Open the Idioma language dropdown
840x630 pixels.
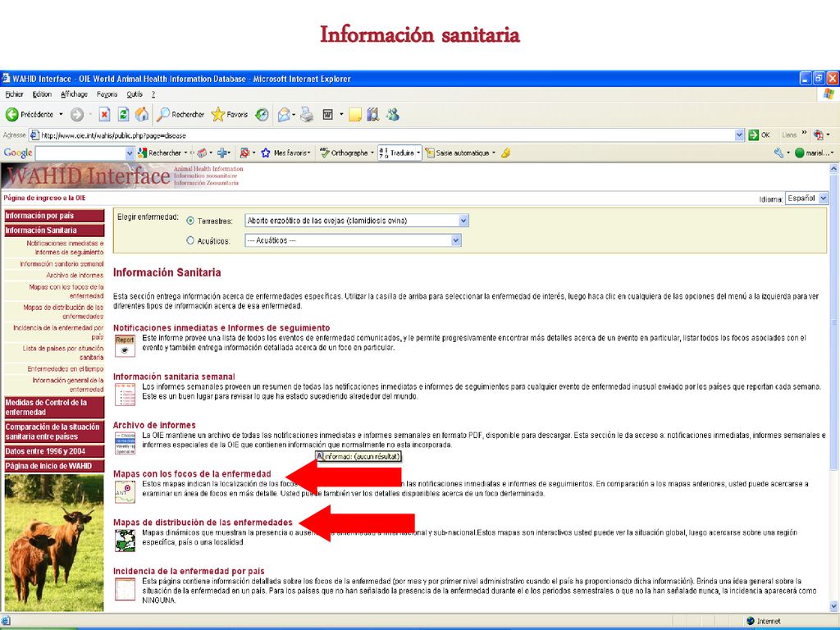[807, 199]
